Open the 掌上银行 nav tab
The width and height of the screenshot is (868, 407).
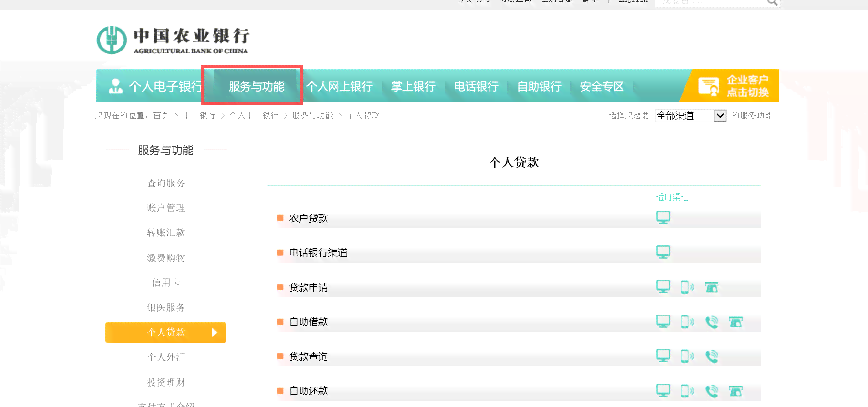(x=413, y=86)
